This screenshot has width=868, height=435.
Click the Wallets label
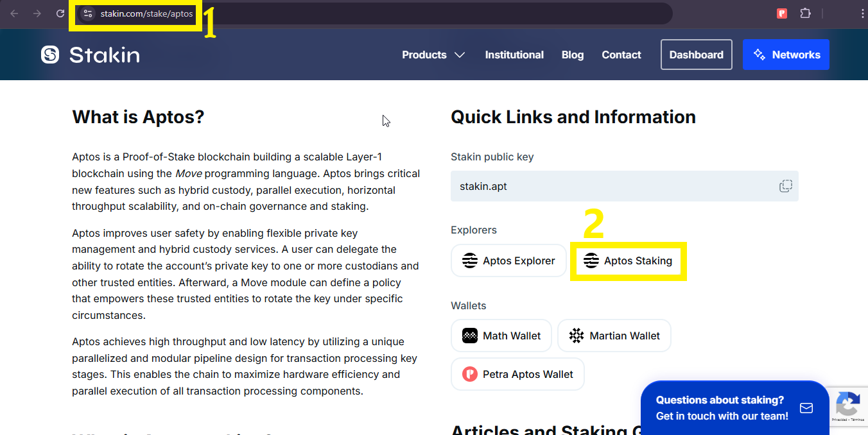(469, 305)
